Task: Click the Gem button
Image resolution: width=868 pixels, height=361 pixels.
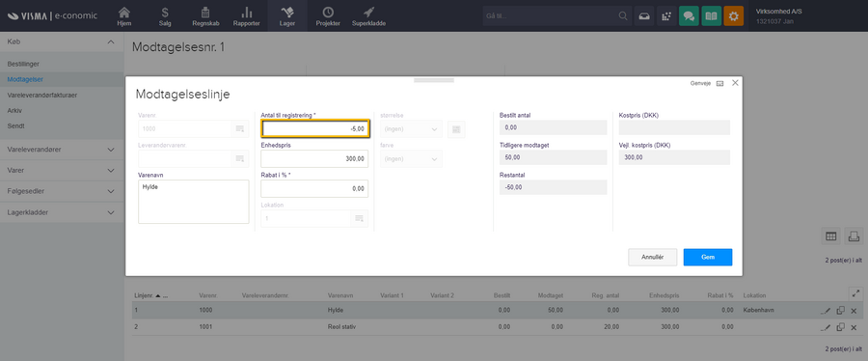Action: (708, 257)
